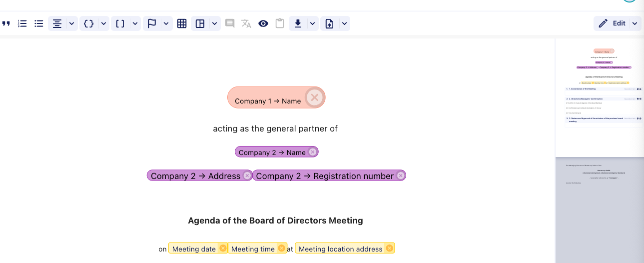The height and width of the screenshot is (263, 644).
Task: Click the curly braces placeholder icon
Action: (89, 23)
